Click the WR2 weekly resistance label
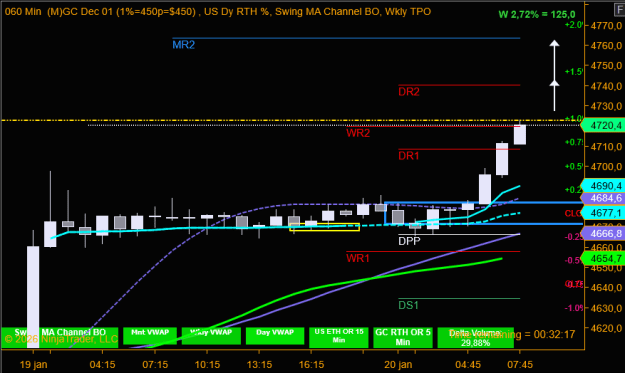The image size is (625, 373). [x=358, y=133]
